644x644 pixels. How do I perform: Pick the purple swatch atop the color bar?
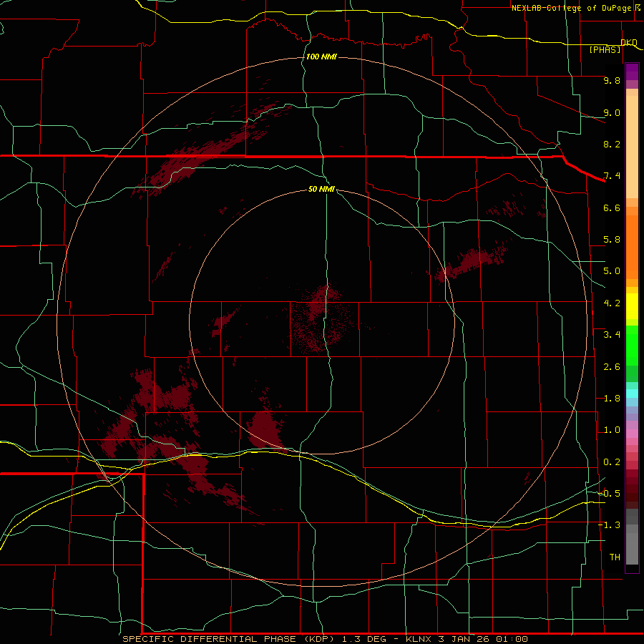click(x=632, y=72)
